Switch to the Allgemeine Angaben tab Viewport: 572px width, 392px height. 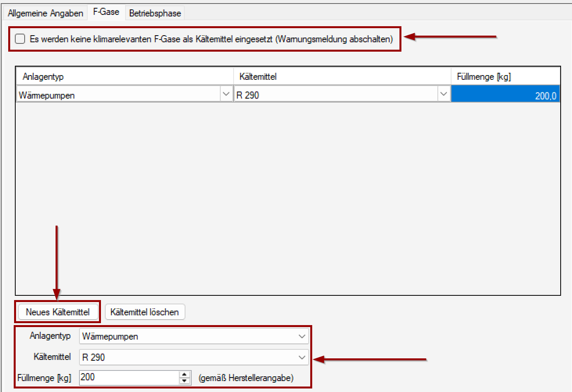click(x=45, y=13)
